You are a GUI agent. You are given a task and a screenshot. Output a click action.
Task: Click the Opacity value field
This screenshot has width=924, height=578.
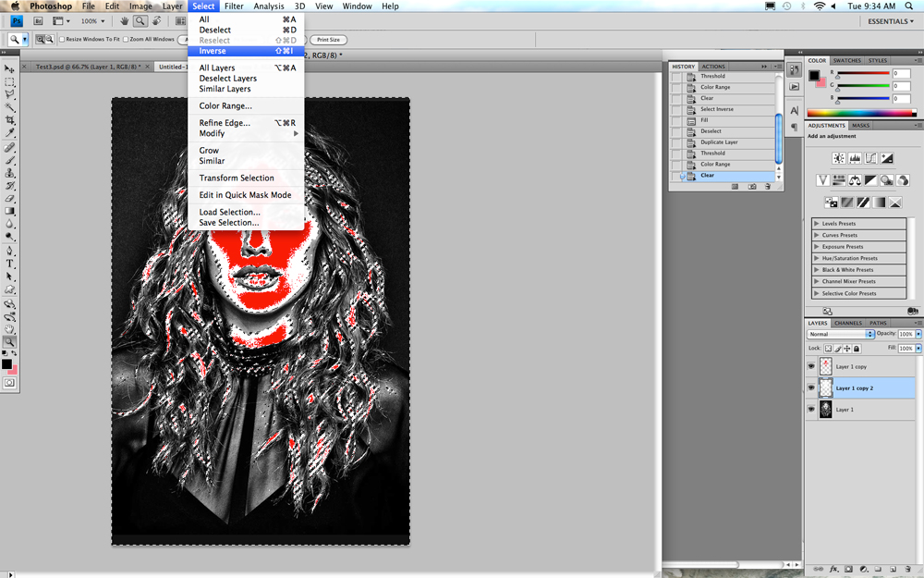coord(906,334)
